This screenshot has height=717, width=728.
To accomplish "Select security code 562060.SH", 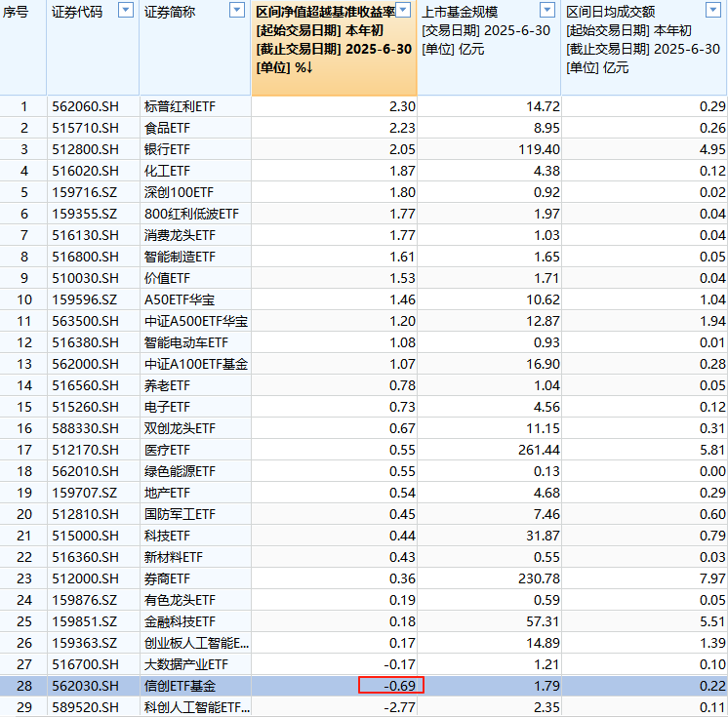I will click(x=85, y=106).
